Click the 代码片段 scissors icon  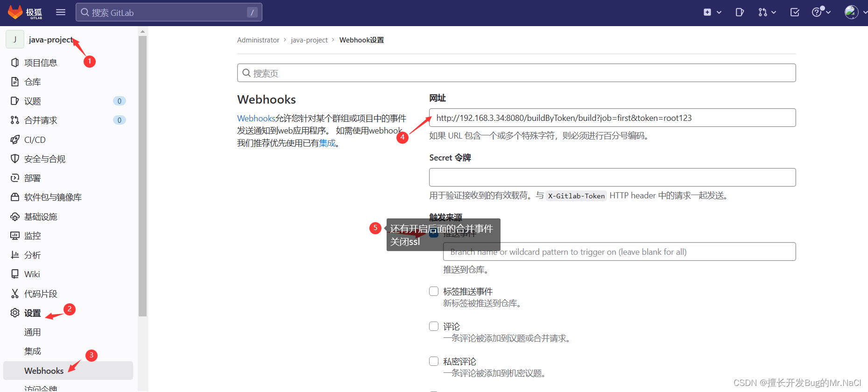15,294
